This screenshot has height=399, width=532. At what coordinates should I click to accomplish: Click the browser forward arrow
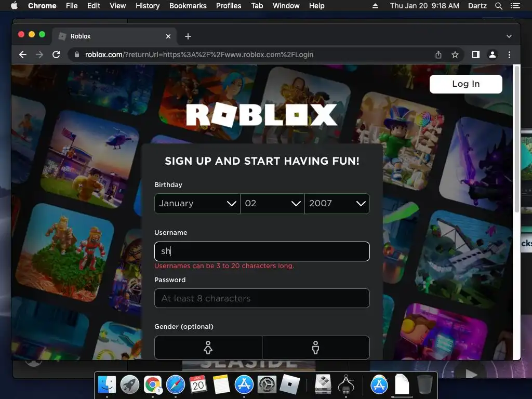(x=39, y=55)
